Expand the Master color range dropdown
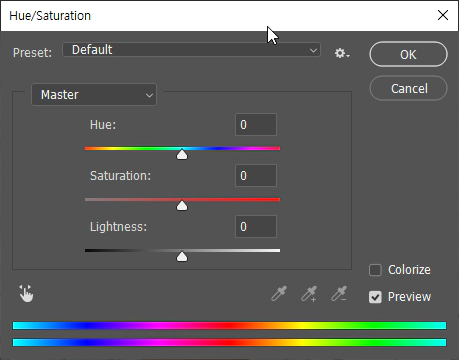This screenshot has width=459, height=360. [94, 95]
